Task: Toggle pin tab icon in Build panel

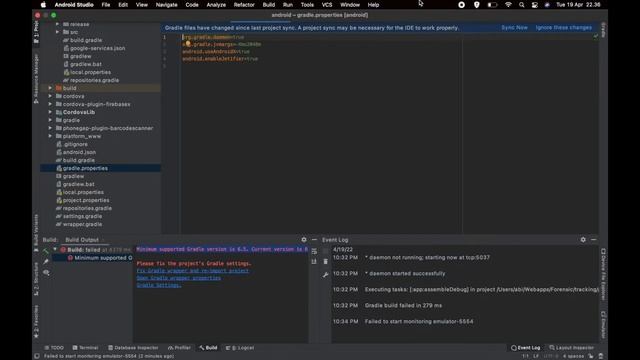Action: [x=45, y=261]
